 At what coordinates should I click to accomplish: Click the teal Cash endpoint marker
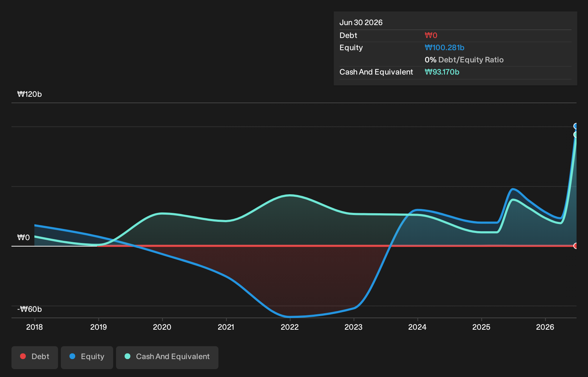point(575,135)
